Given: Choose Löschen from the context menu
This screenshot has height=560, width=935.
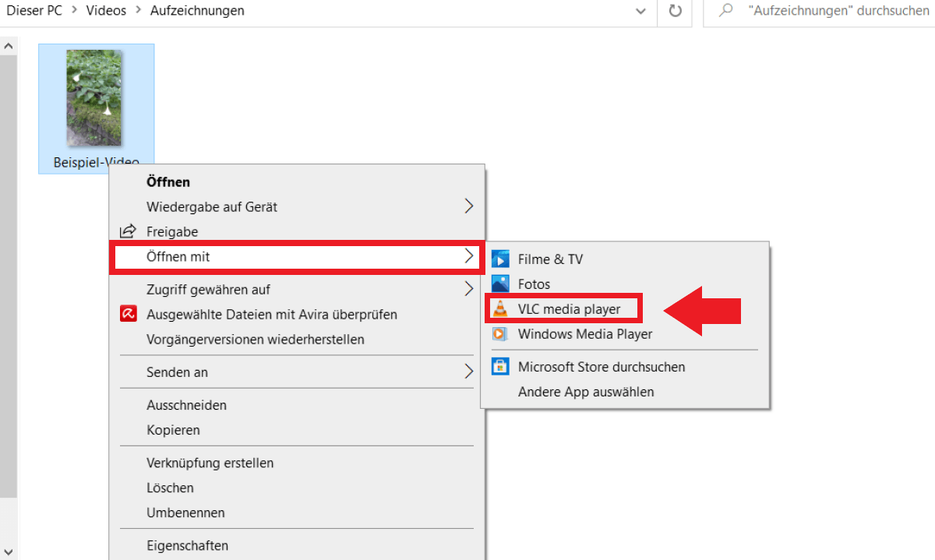Looking at the screenshot, I should [297, 488].
